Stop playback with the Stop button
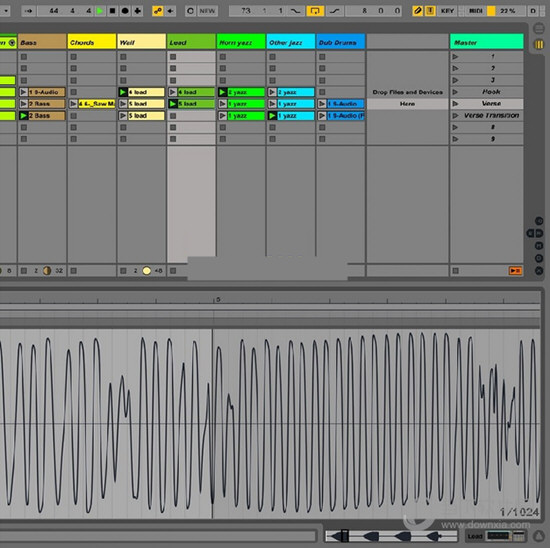The image size is (550, 548). pyautogui.click(x=113, y=11)
